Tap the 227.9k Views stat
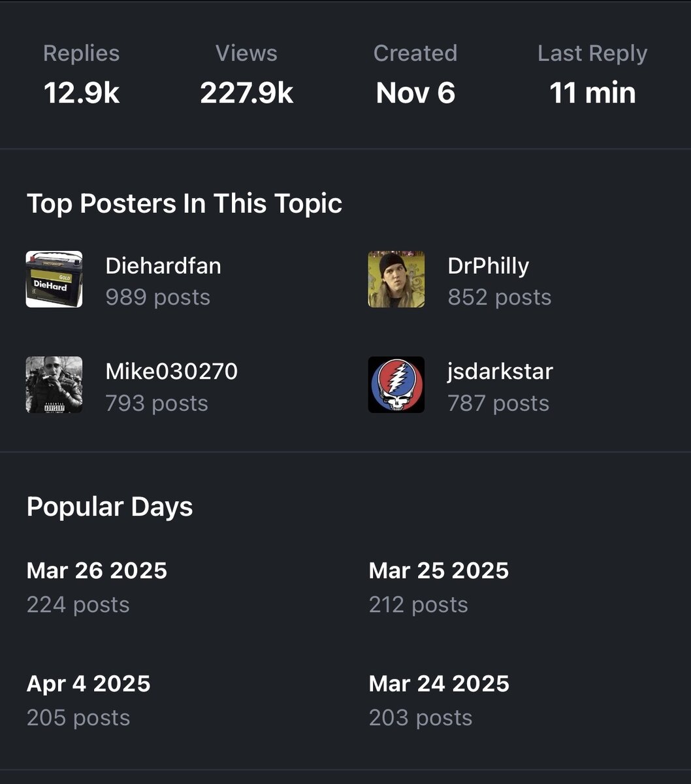Viewport: 691px width, 784px height. [247, 92]
